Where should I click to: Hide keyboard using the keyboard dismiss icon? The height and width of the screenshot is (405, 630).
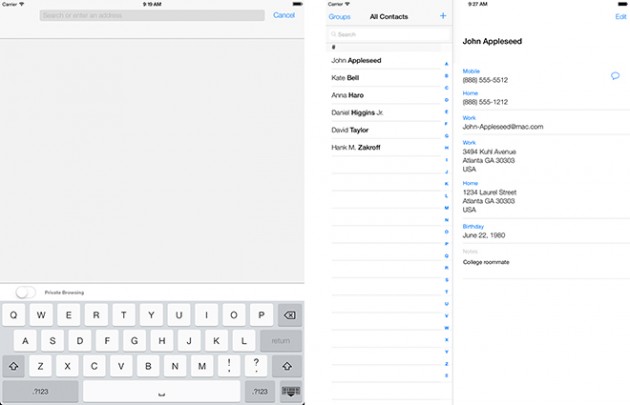(291, 391)
